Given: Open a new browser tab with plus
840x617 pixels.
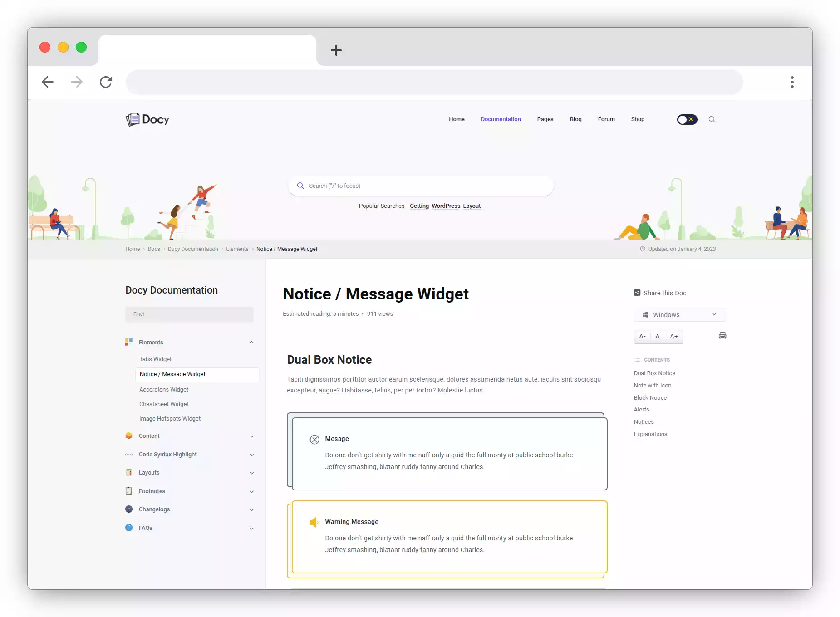Looking at the screenshot, I should coord(336,50).
